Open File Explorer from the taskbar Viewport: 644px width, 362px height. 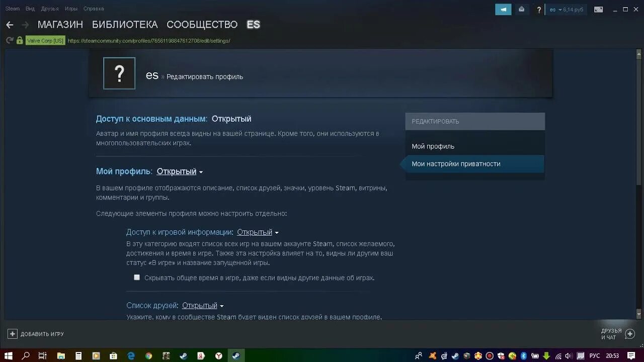click(x=61, y=355)
